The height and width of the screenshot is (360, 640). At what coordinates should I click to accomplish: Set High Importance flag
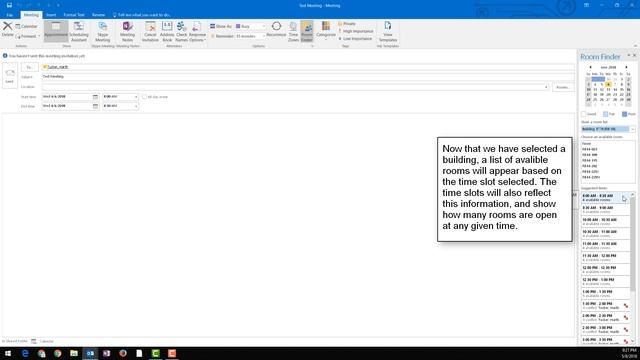point(356,31)
